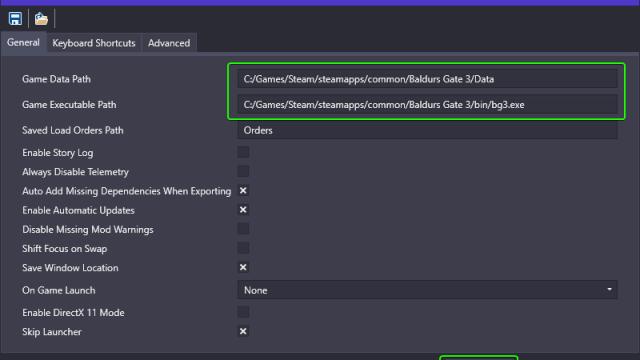Click the 'Save Window Location' label
640x360 pixels.
click(x=70, y=268)
